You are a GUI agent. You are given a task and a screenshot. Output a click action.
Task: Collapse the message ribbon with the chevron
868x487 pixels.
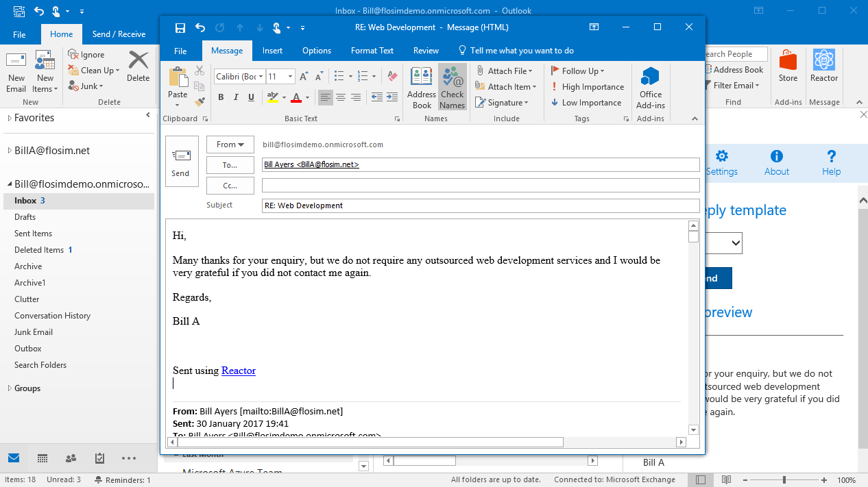695,118
